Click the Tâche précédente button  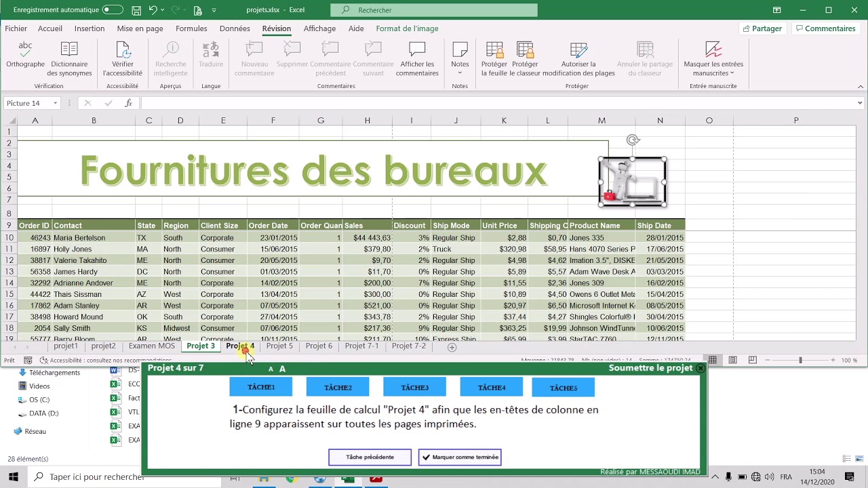pyautogui.click(x=370, y=457)
